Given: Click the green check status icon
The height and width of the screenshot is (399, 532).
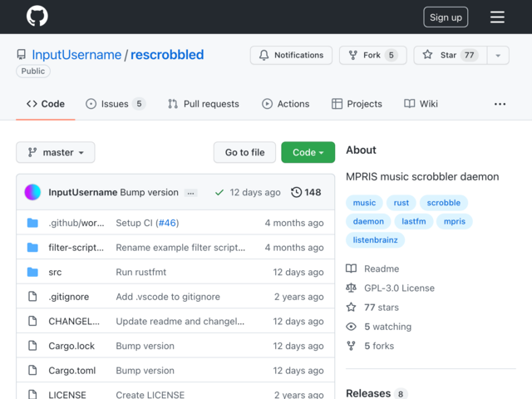Looking at the screenshot, I should (x=219, y=192).
